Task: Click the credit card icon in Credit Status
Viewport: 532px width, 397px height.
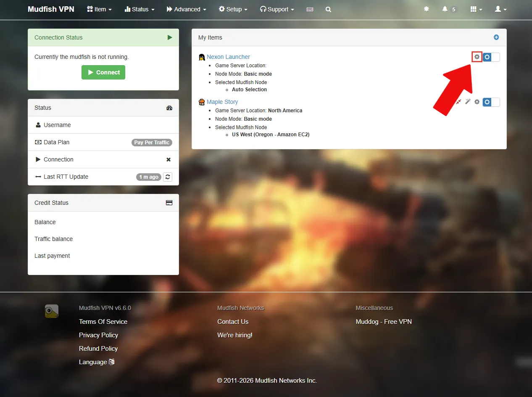Action: tap(169, 203)
